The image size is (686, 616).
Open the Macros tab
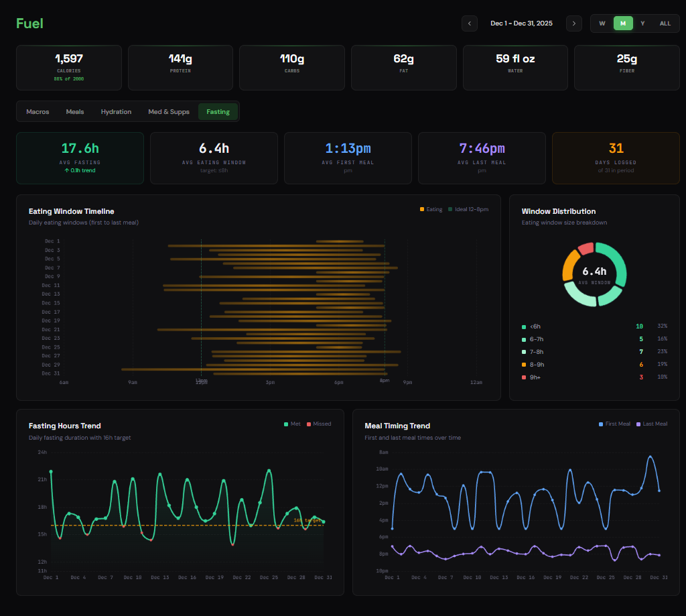[x=38, y=112]
